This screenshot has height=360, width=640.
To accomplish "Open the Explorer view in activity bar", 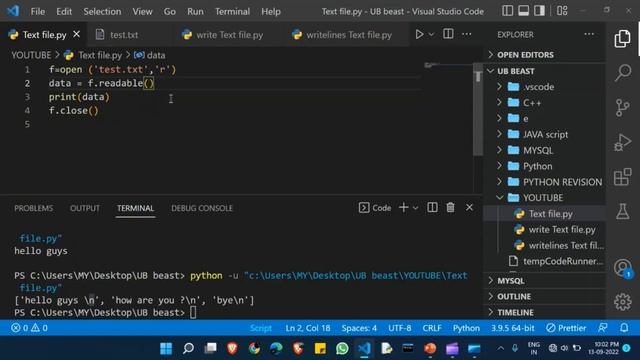I will (622, 39).
